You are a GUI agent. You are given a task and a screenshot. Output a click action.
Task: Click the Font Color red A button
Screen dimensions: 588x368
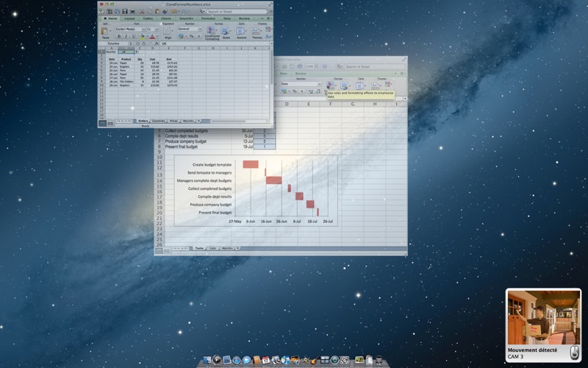(x=152, y=36)
